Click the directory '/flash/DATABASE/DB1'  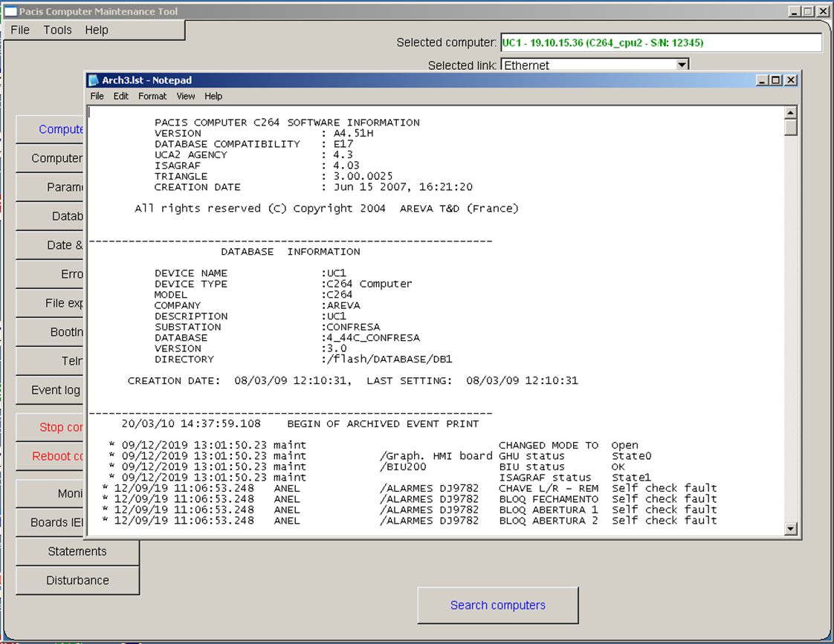coord(389,360)
